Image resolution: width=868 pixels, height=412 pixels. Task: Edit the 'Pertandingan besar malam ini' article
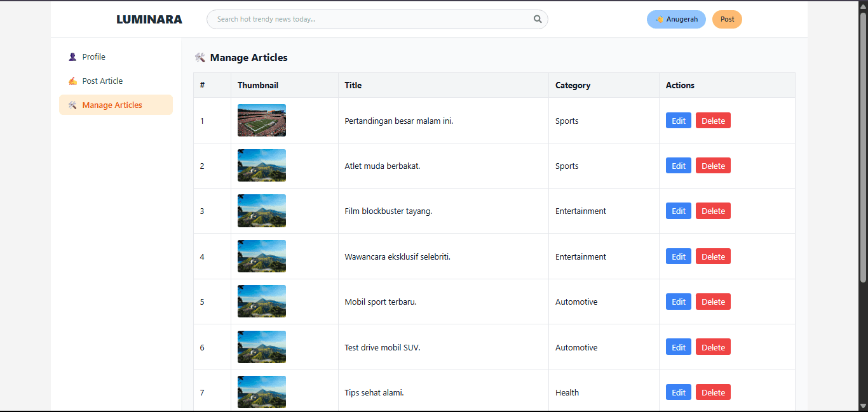point(678,121)
